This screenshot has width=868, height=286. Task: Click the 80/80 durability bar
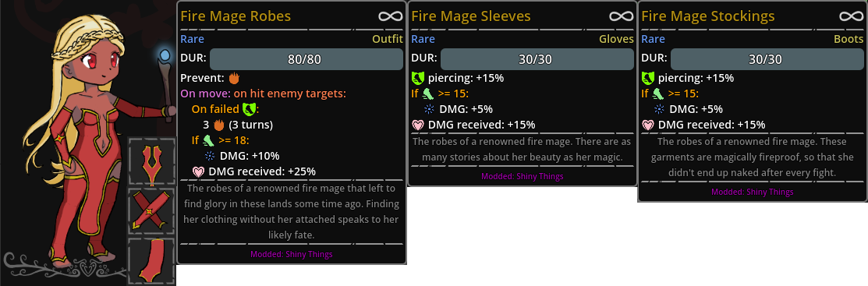pyautogui.click(x=306, y=59)
